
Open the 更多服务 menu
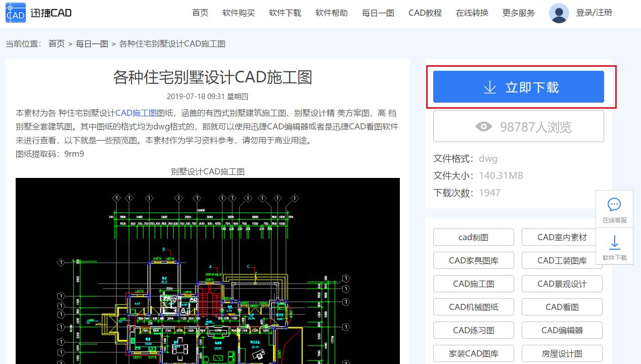point(518,13)
